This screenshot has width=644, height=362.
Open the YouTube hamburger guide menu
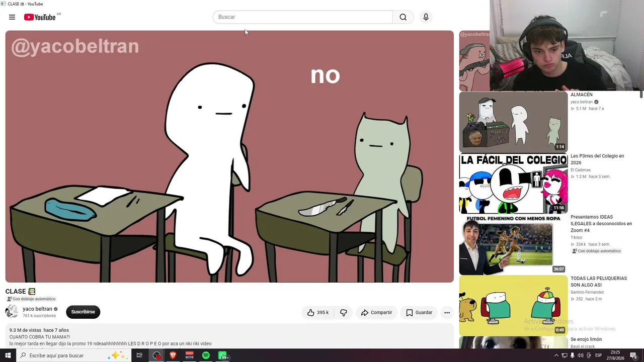click(x=12, y=17)
